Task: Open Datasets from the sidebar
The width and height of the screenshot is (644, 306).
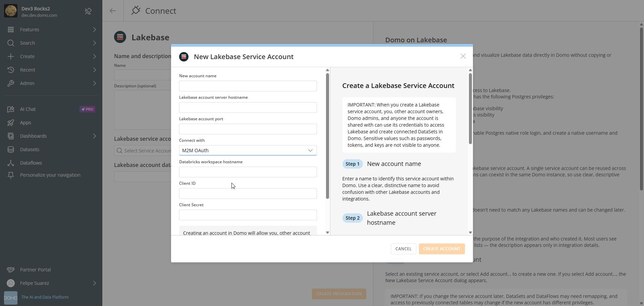Action: click(51, 149)
